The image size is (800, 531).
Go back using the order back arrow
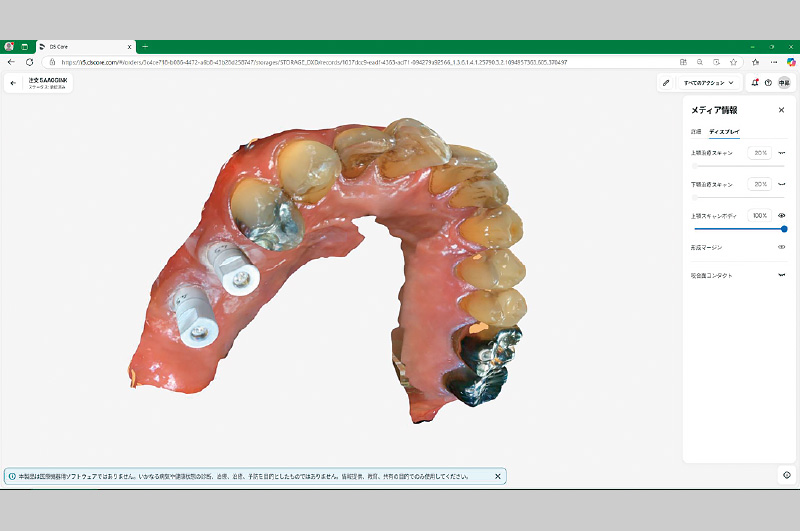click(x=13, y=83)
